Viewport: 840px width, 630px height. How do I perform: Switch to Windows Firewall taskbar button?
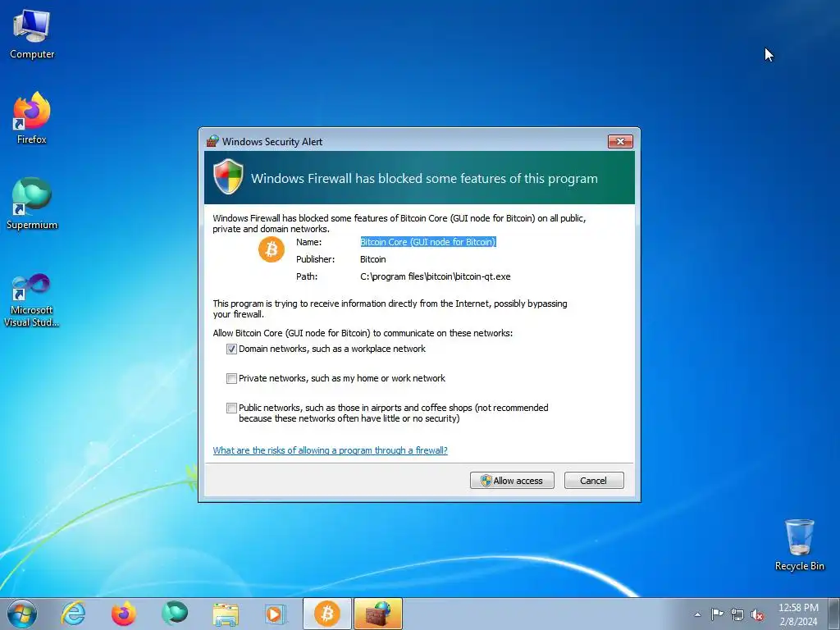click(x=378, y=614)
